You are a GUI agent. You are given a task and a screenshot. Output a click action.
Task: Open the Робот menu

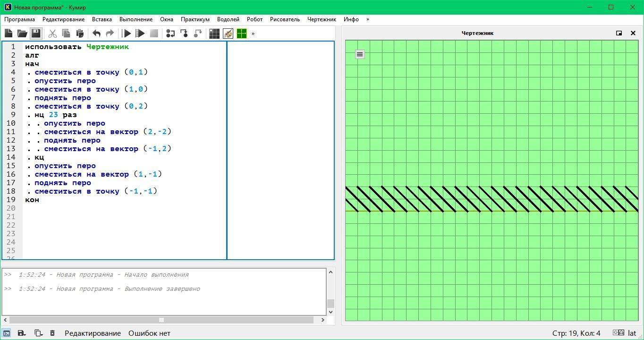[x=254, y=19]
